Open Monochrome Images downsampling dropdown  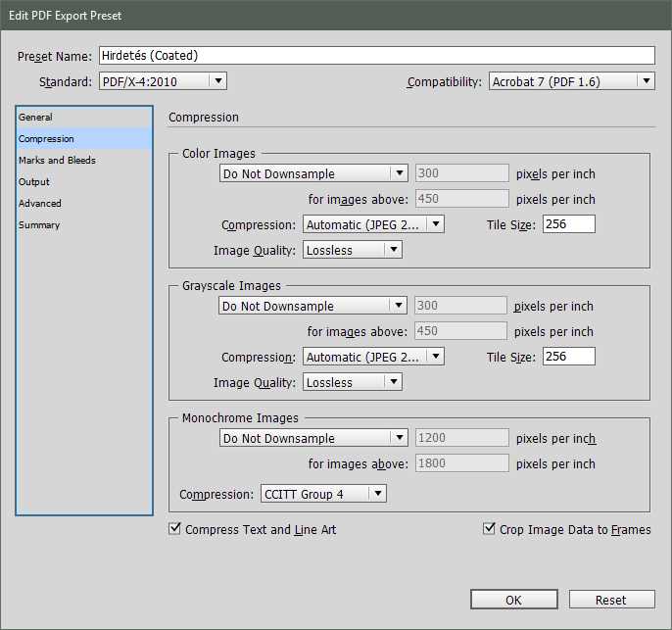click(x=312, y=438)
